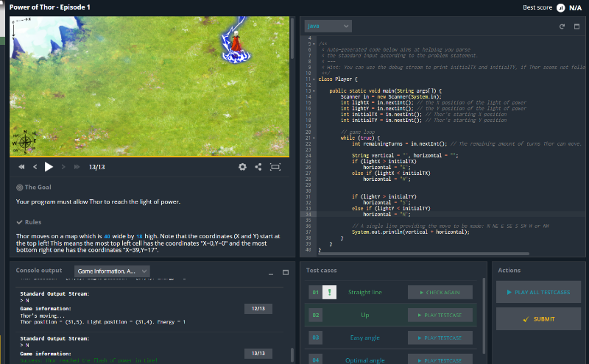Play the game replay
Viewport: 589px width, 364px height.
tap(49, 167)
